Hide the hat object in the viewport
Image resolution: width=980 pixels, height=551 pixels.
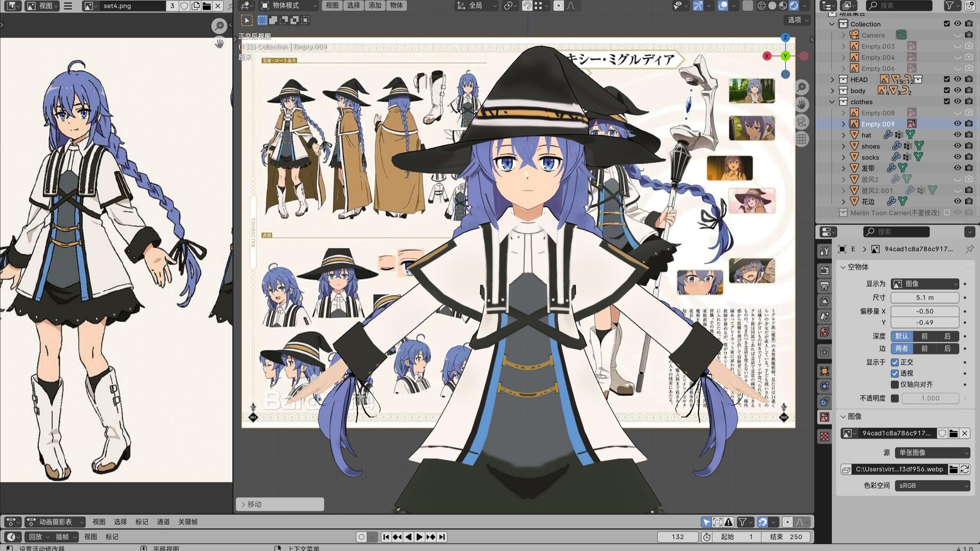[957, 135]
